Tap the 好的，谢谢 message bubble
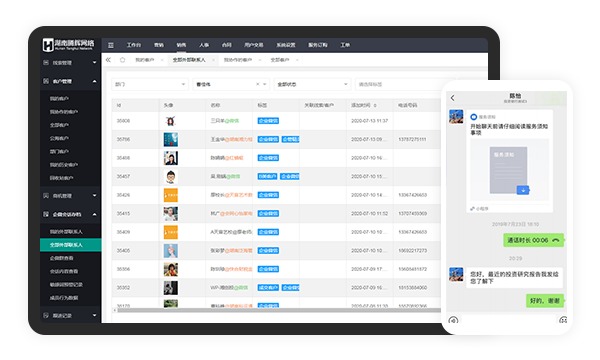 (x=545, y=301)
